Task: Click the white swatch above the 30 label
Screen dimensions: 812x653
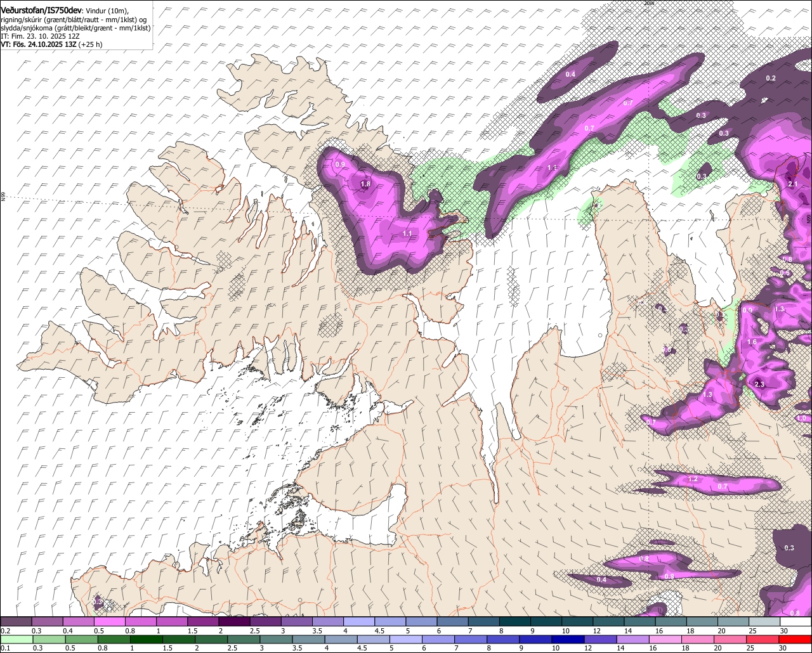Action: pos(796,622)
